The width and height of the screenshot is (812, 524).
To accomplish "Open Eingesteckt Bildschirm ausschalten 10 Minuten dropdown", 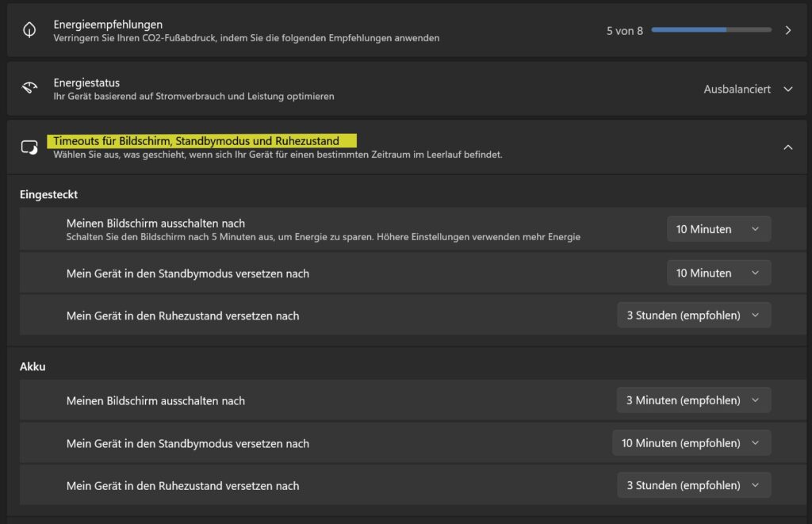I will point(718,229).
